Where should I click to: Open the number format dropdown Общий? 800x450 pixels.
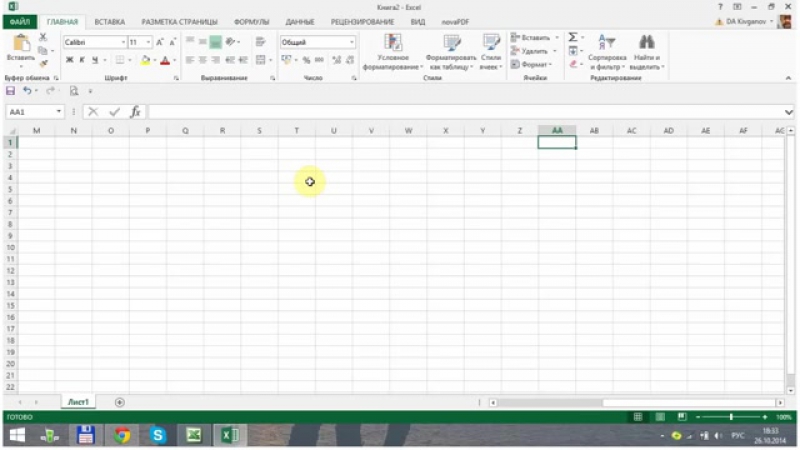[x=352, y=42]
